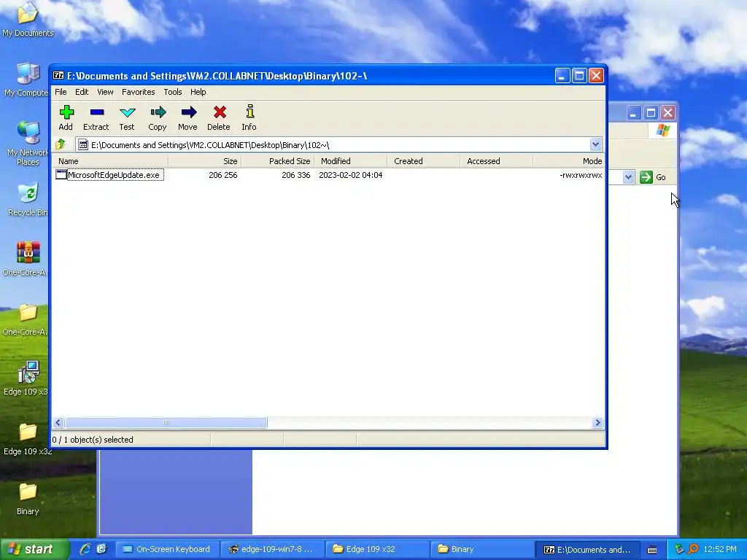Sort by Size column header
Viewport: 747px width, 560px height.
[205, 161]
